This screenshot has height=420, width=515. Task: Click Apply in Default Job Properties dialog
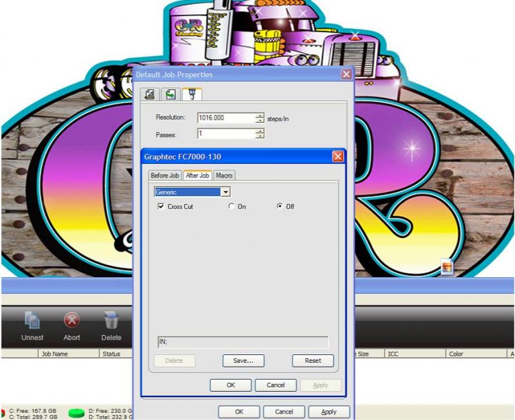point(329,412)
